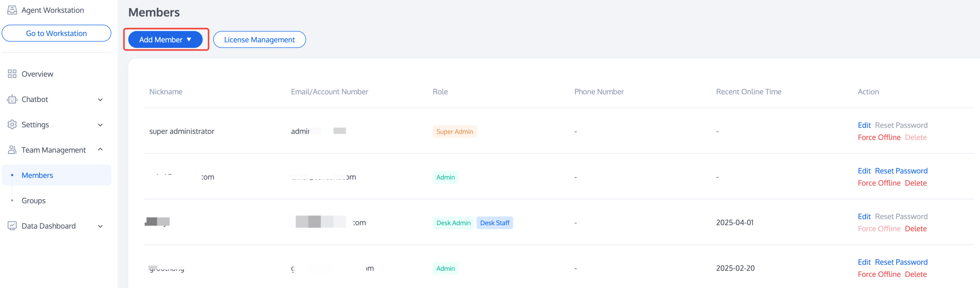The width and height of the screenshot is (980, 288).
Task: Expand the Chatbot menu chevron
Action: [x=100, y=100]
